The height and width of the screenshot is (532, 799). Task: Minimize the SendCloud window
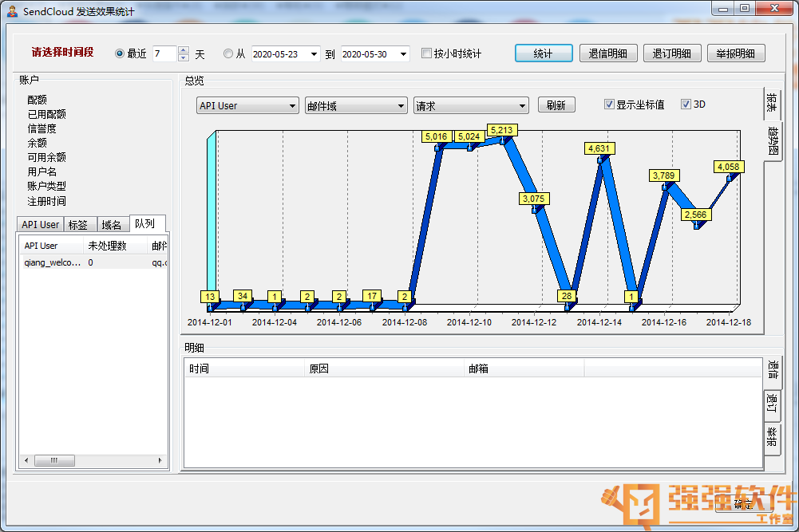[x=722, y=9]
